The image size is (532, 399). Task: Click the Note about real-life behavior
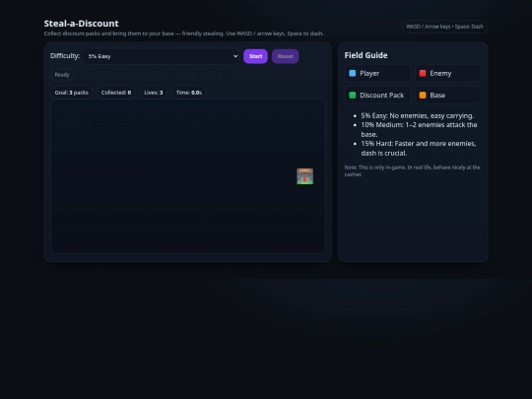(x=412, y=170)
